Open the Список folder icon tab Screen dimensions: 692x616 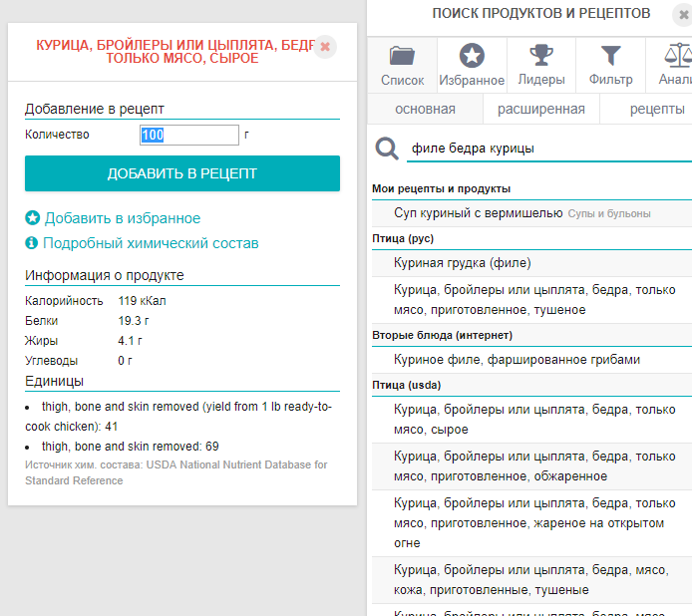pos(402,66)
